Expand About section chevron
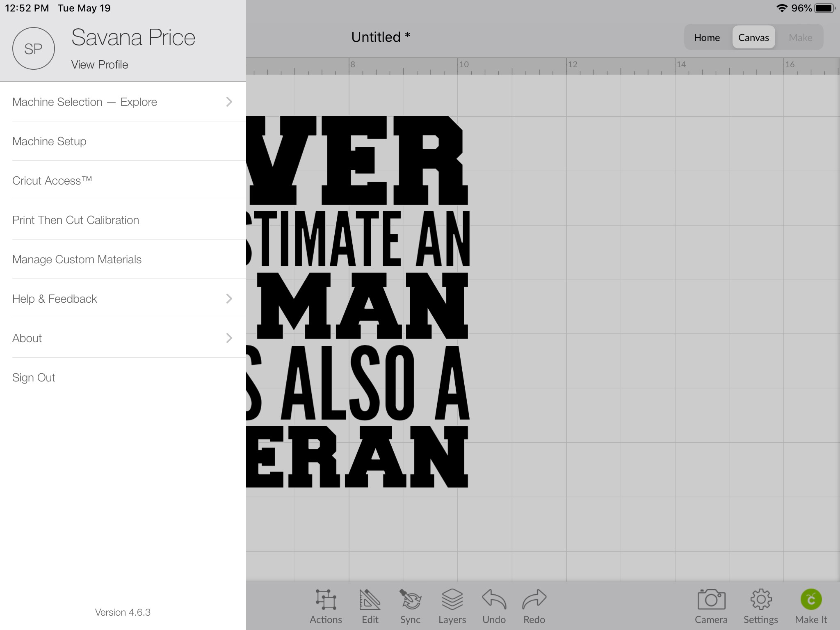This screenshot has height=630, width=840. click(x=230, y=338)
